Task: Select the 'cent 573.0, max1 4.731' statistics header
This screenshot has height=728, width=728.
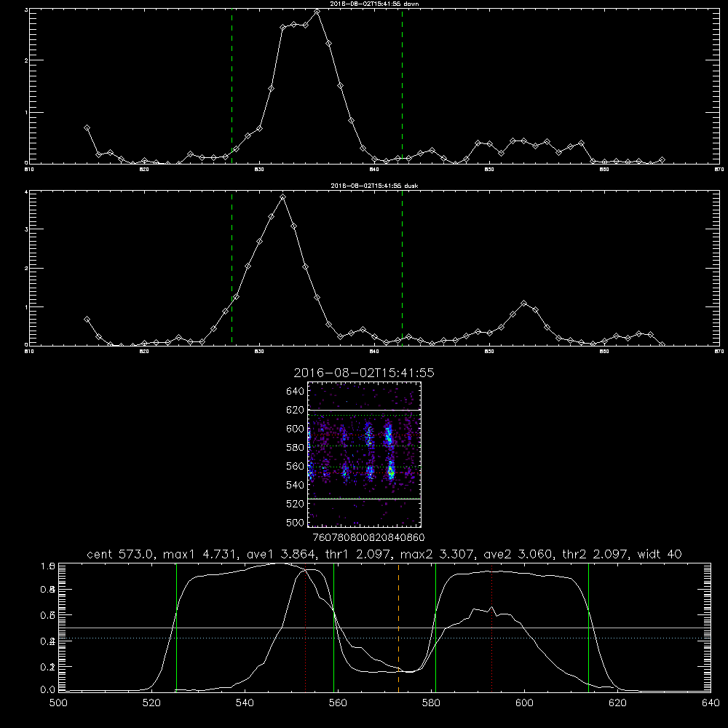Action: point(384,554)
